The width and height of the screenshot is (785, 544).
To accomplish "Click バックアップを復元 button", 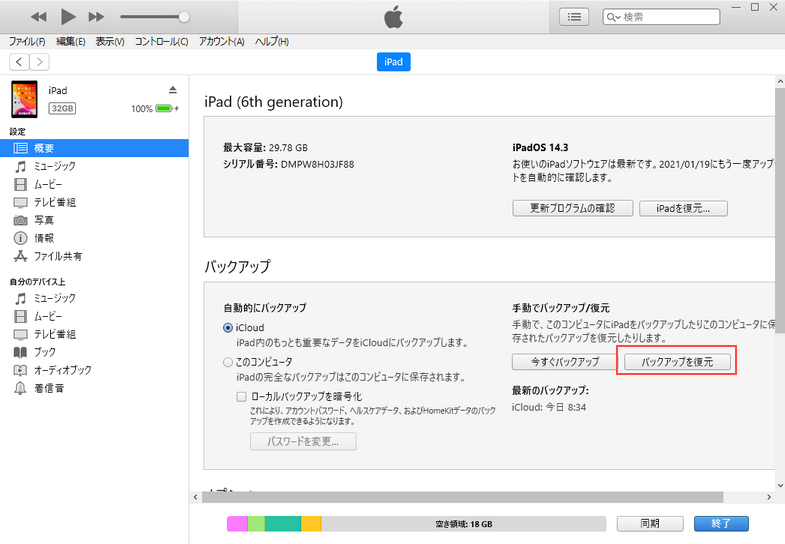I will (677, 362).
